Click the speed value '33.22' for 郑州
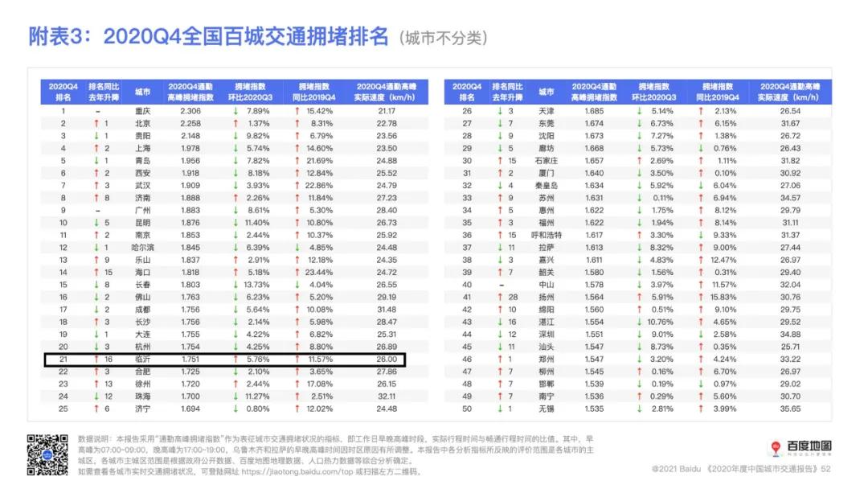The image size is (868, 489). coord(790,360)
